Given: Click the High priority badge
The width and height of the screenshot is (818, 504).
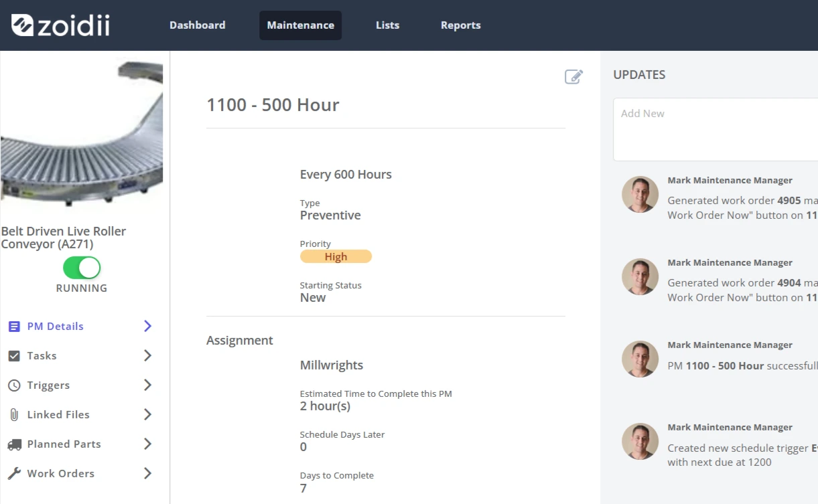Looking at the screenshot, I should pyautogui.click(x=336, y=256).
